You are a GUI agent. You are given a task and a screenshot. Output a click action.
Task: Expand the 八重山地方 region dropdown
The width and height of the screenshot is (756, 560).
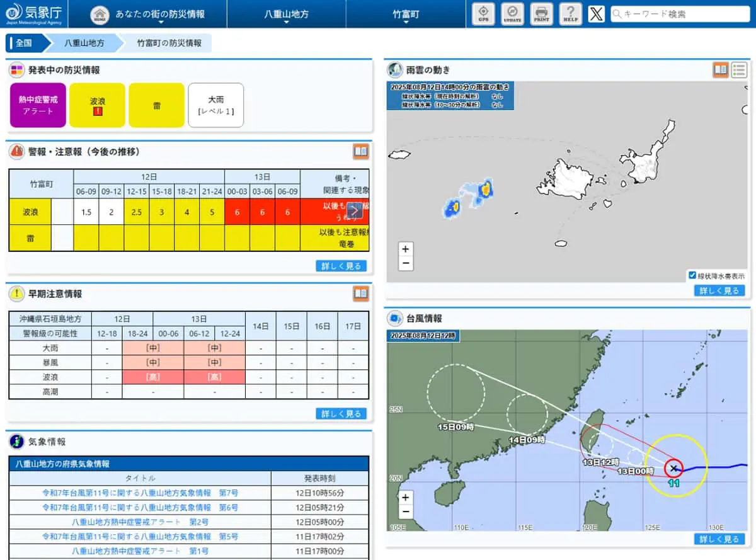pos(286,14)
